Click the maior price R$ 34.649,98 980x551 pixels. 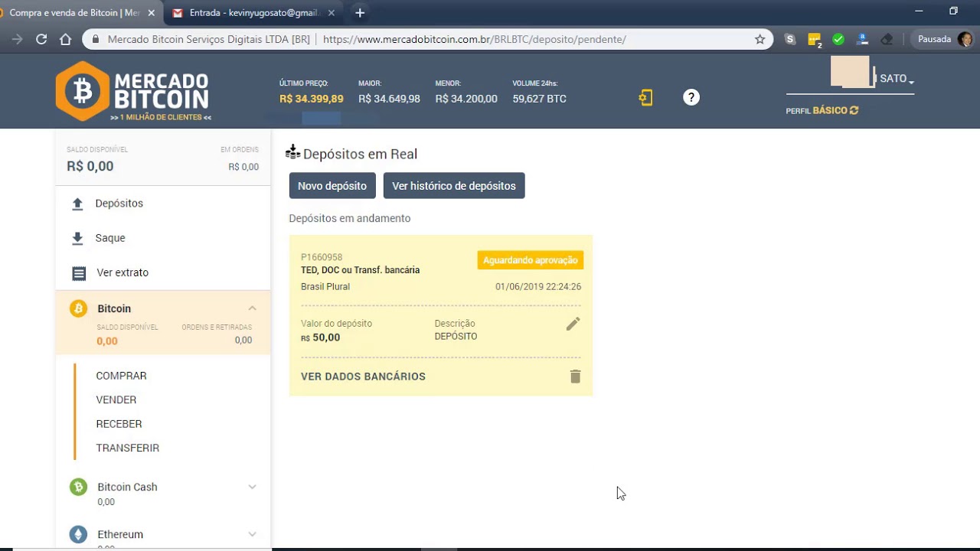coord(389,99)
